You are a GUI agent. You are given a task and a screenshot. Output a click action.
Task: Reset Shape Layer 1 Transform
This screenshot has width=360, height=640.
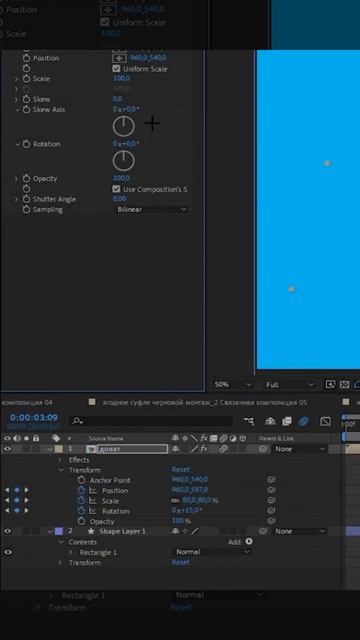(x=180, y=562)
